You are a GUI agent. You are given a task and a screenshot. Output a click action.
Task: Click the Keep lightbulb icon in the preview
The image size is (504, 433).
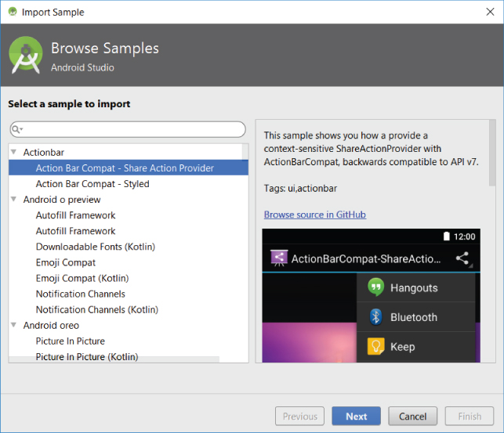[x=375, y=346]
